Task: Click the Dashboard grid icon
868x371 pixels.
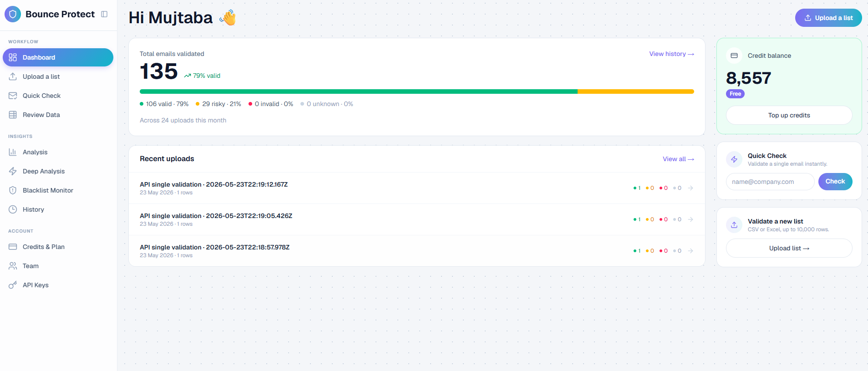Action: (13, 57)
